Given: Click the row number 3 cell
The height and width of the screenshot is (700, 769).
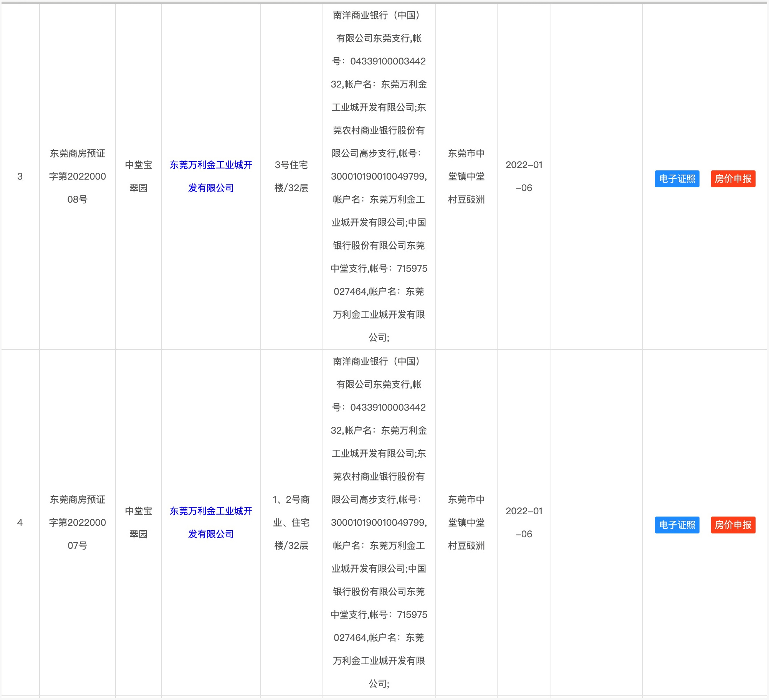Looking at the screenshot, I should [20, 177].
